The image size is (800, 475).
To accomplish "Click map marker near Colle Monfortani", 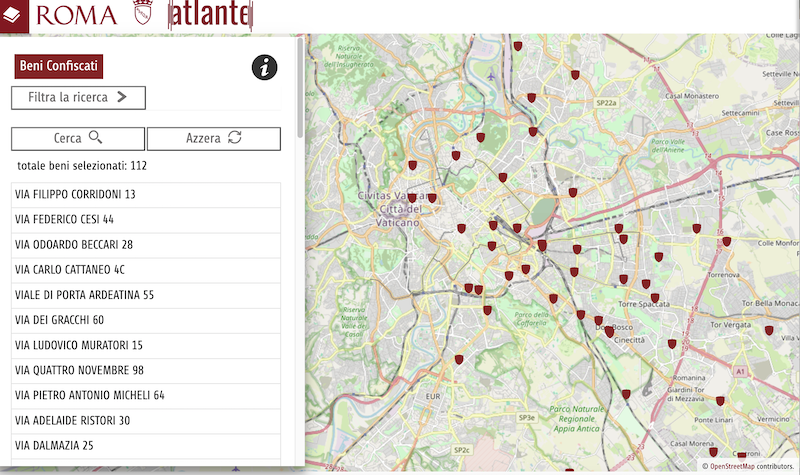I will (727, 242).
